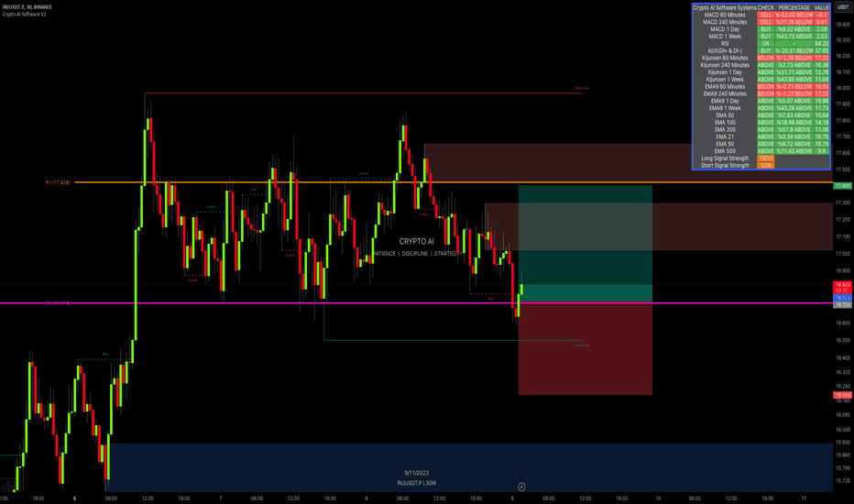854x504 pixels.
Task: Click the SMA 200 row label
Action: point(725,129)
